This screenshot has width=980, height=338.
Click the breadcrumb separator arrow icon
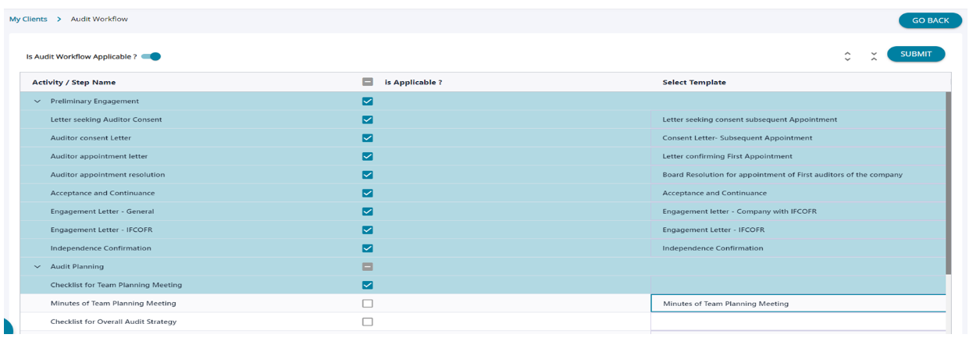click(59, 19)
